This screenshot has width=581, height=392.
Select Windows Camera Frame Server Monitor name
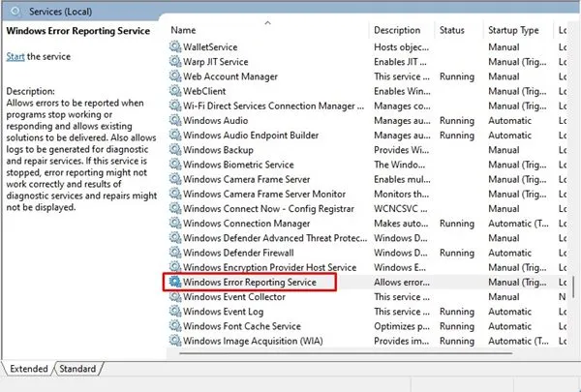pos(264,194)
